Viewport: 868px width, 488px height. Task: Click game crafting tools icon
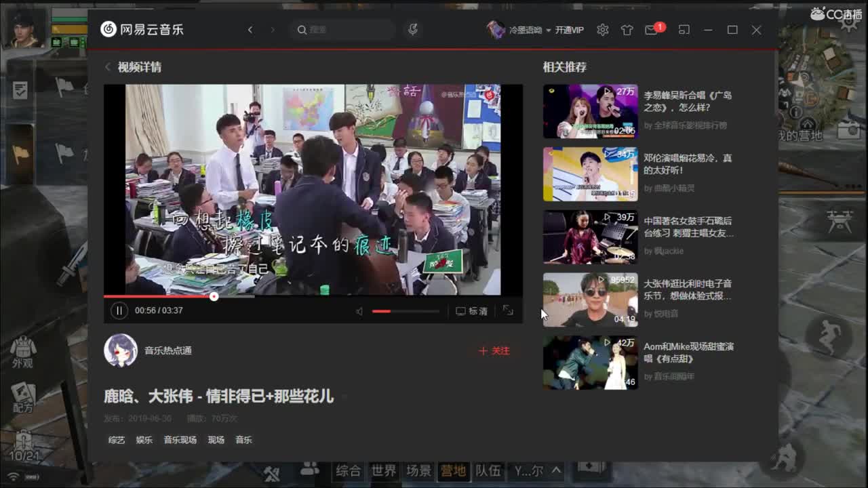click(x=273, y=472)
